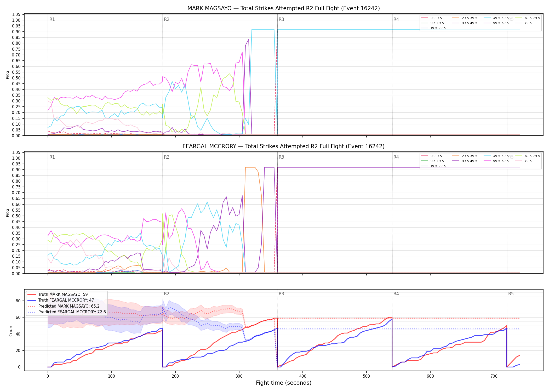This screenshot has height=392, width=549.
Task: Click the R3 round marker in McCrory chart
Action: pos(281,157)
